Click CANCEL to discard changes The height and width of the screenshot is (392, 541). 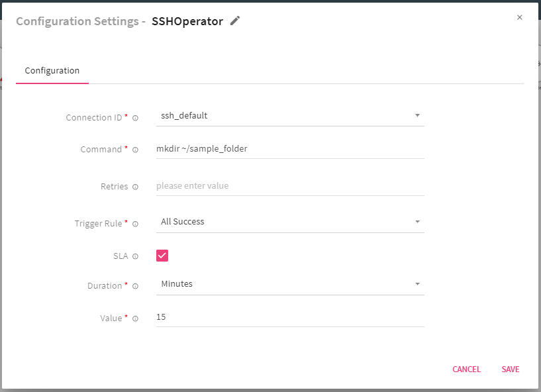(x=466, y=369)
